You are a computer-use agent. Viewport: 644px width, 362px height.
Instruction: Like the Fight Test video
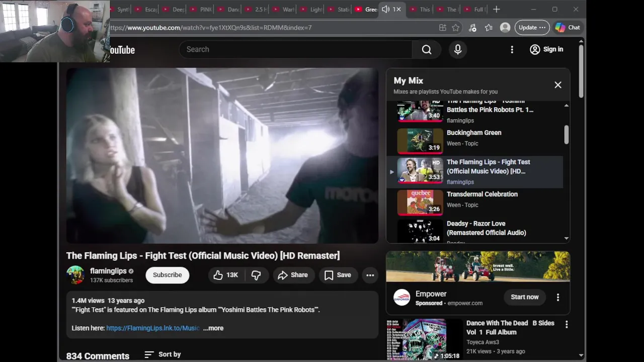click(225, 275)
